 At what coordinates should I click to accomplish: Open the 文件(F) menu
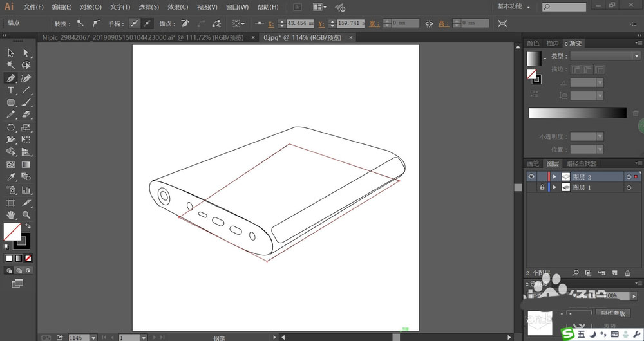33,7
